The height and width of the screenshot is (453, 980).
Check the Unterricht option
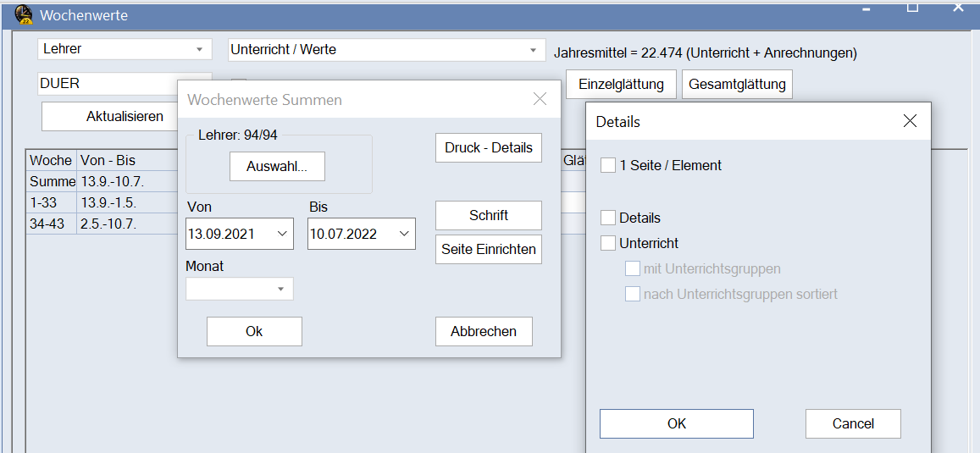[x=608, y=243]
